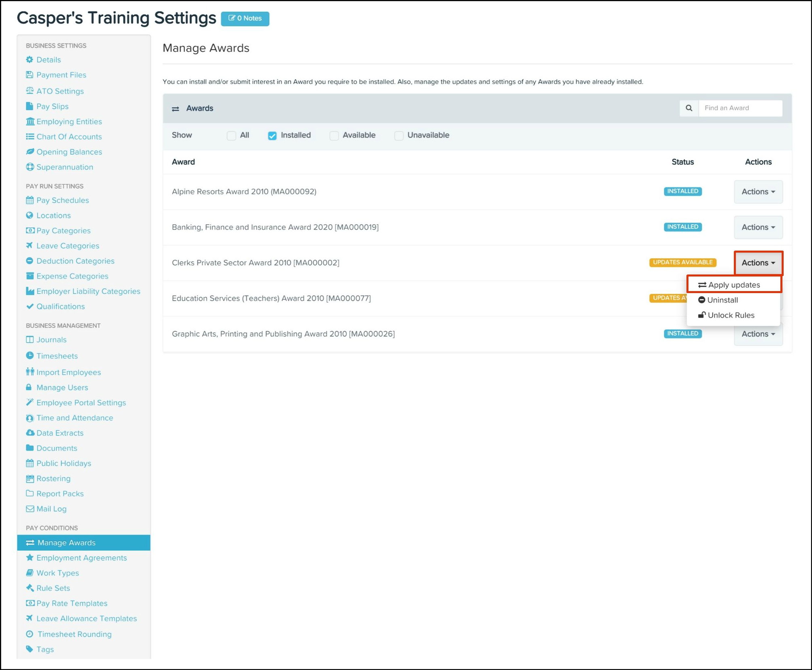The width and height of the screenshot is (812, 670).
Task: Click the tag icon beside Tags
Action: (30, 649)
